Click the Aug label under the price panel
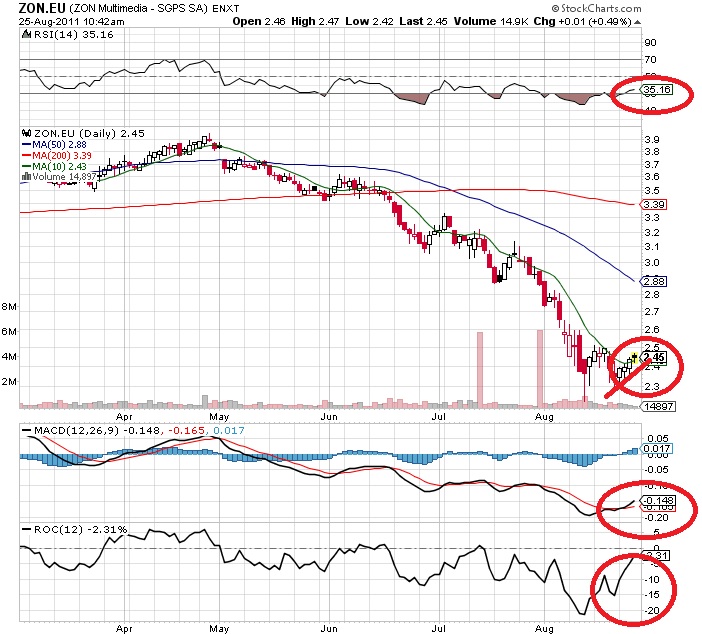Image resolution: width=702 pixels, height=634 pixels. pos(544,417)
